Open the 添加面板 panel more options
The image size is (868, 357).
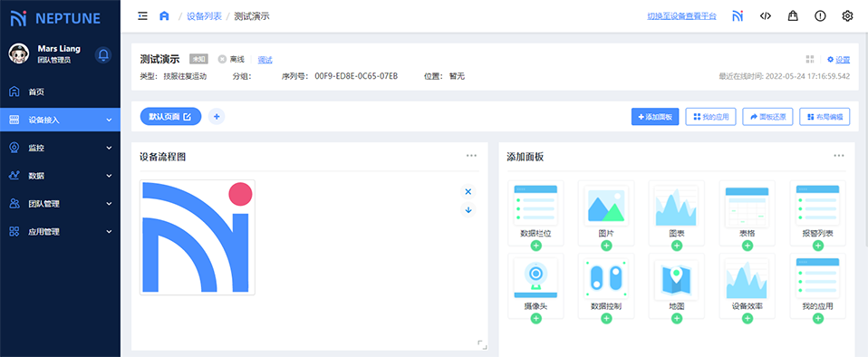pos(839,156)
